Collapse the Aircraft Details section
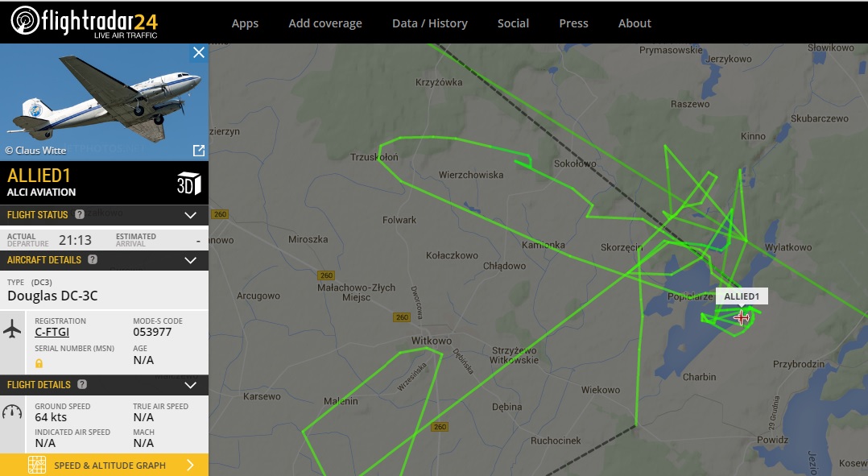The width and height of the screenshot is (868, 476). 190,260
